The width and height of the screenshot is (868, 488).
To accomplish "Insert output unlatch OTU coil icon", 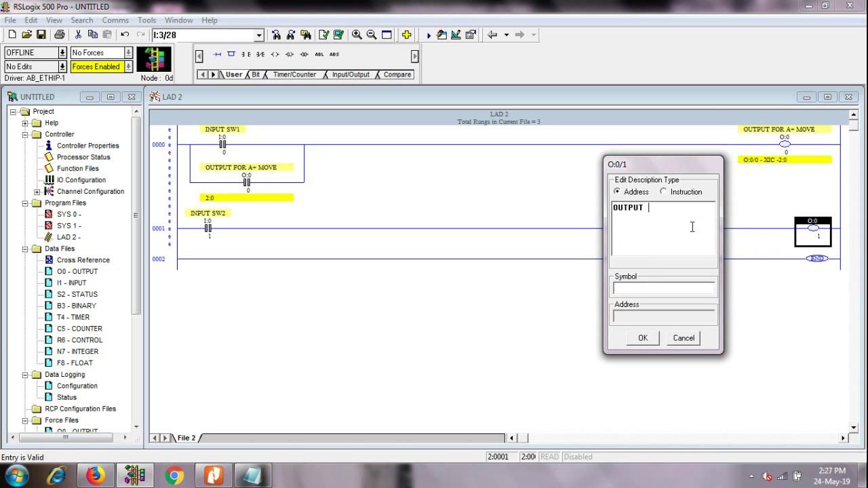I will coord(304,54).
